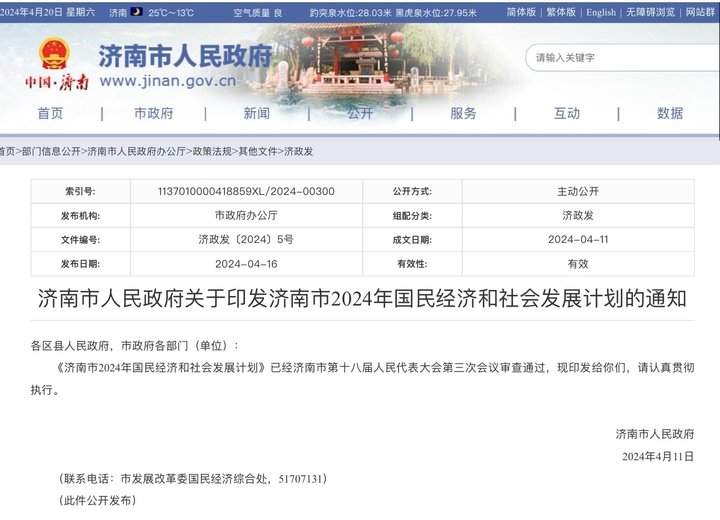Go to the 服务 navigation tab

tap(463, 113)
